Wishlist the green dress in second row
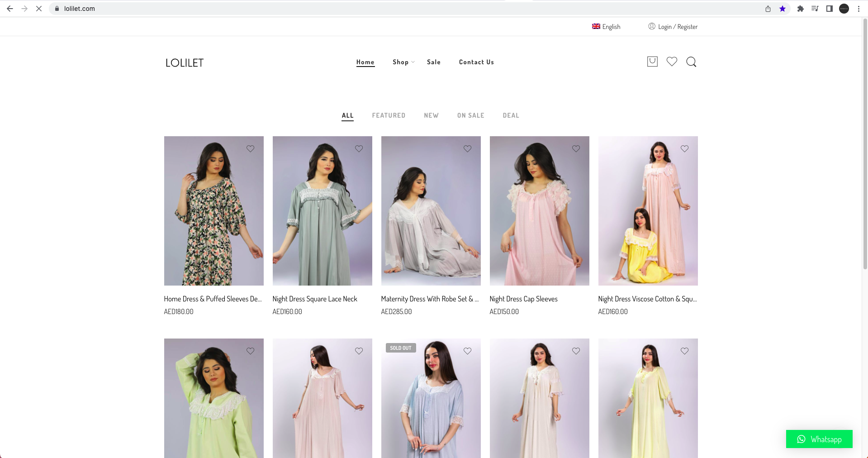 pyautogui.click(x=251, y=351)
